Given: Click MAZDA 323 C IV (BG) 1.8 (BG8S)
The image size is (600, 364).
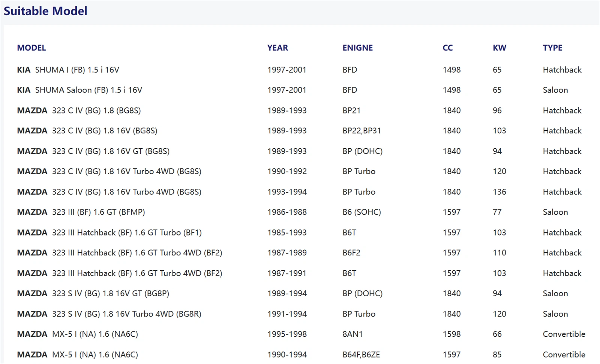Looking at the screenshot, I should (79, 110).
